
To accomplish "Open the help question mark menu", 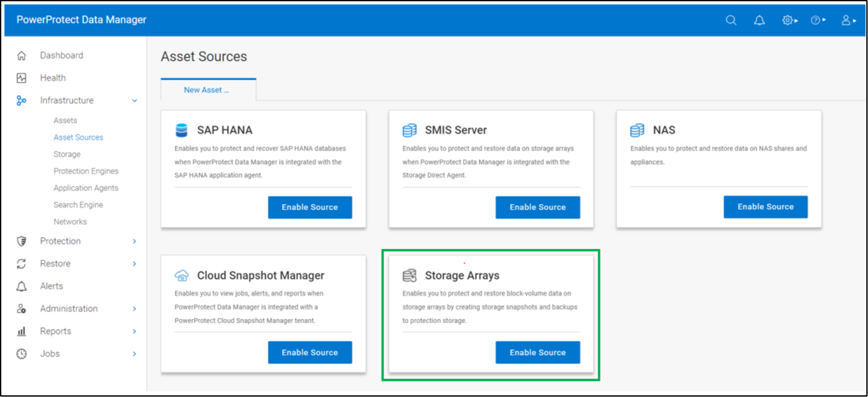I will (x=818, y=20).
